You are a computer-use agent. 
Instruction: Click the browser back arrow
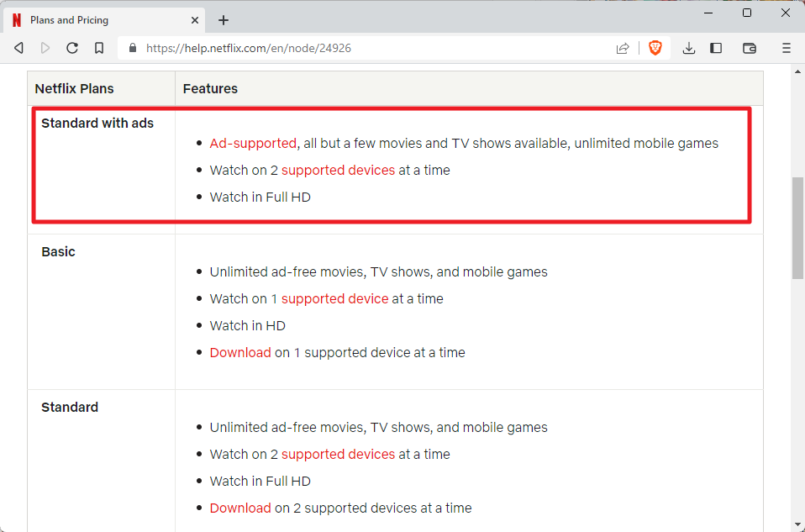[18, 49]
